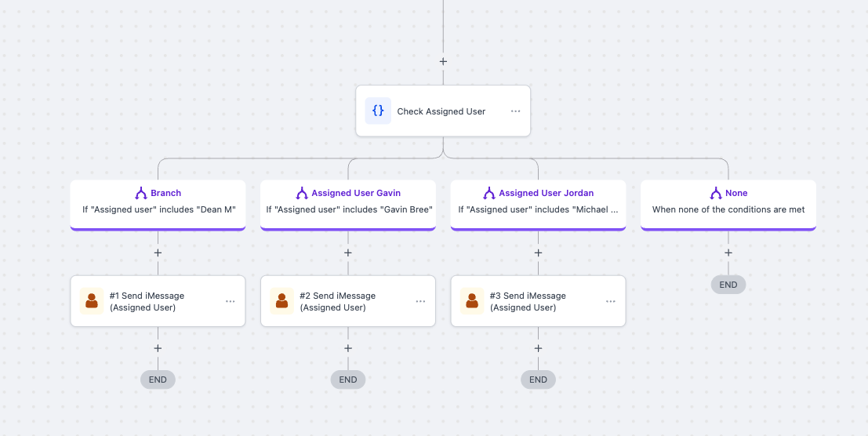
Task: Click the plus button above Check Assigned User
Action: [x=443, y=61]
